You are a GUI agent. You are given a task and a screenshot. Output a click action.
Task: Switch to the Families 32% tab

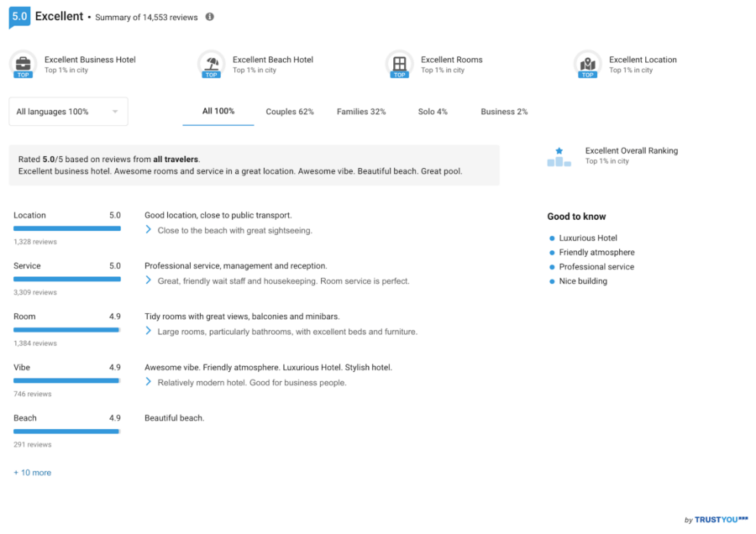(x=361, y=112)
